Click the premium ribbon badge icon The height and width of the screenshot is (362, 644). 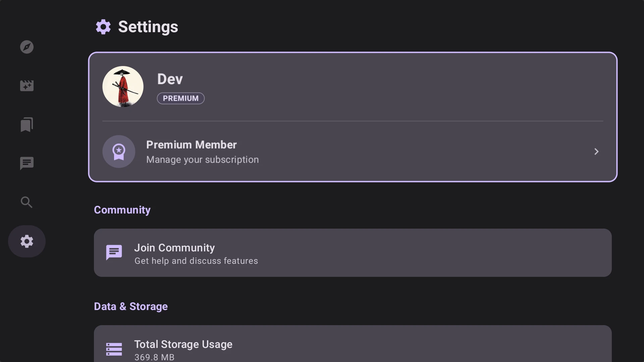click(x=119, y=152)
